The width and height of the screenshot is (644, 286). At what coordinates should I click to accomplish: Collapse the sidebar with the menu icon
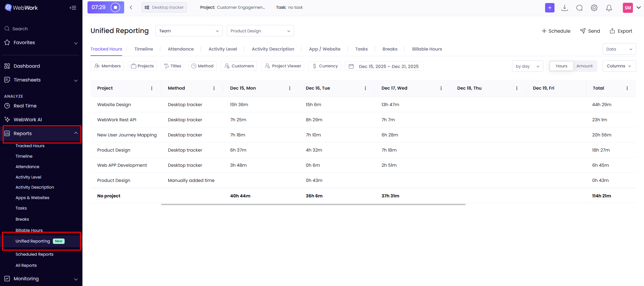pos(73,8)
